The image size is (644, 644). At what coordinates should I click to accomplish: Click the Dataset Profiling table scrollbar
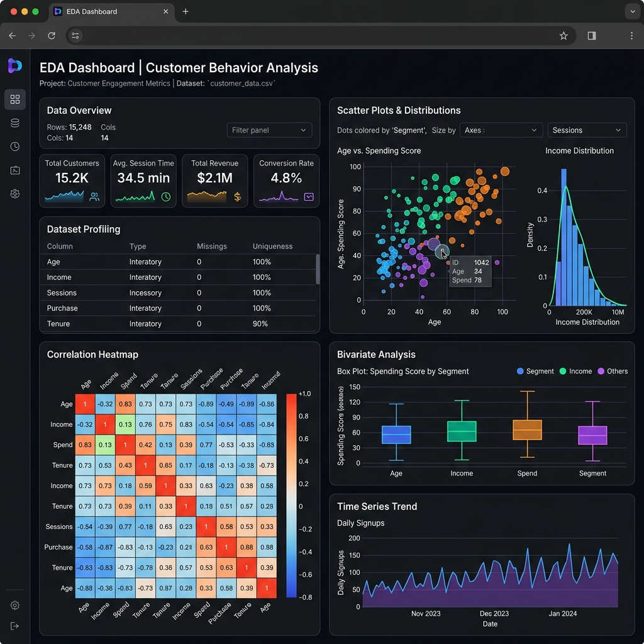click(x=318, y=269)
